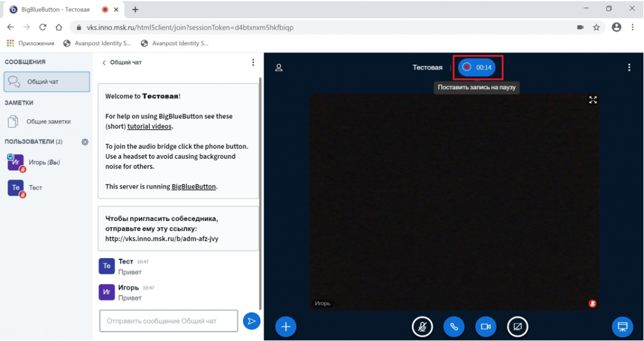The width and height of the screenshot is (644, 341).
Task: Make the presentation fullscreen
Action: 592,100
